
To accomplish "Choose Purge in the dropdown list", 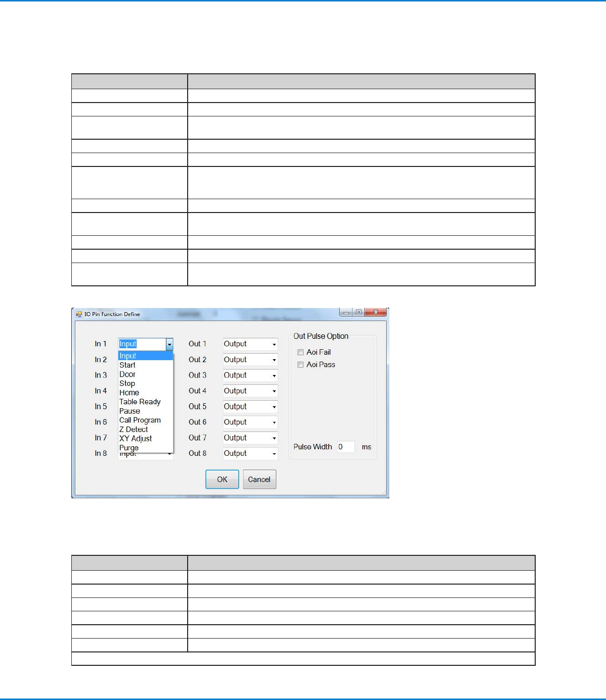I will [146, 448].
